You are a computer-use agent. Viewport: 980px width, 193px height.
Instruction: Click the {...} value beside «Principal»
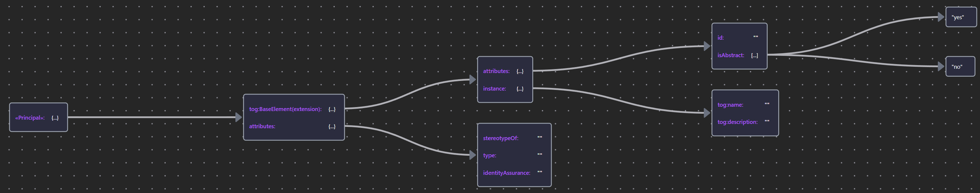(x=55, y=118)
